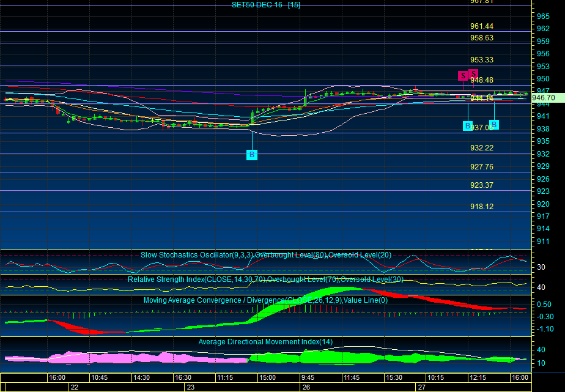
Task: Click the Average Directional Movement Index title
Action: tap(265, 342)
